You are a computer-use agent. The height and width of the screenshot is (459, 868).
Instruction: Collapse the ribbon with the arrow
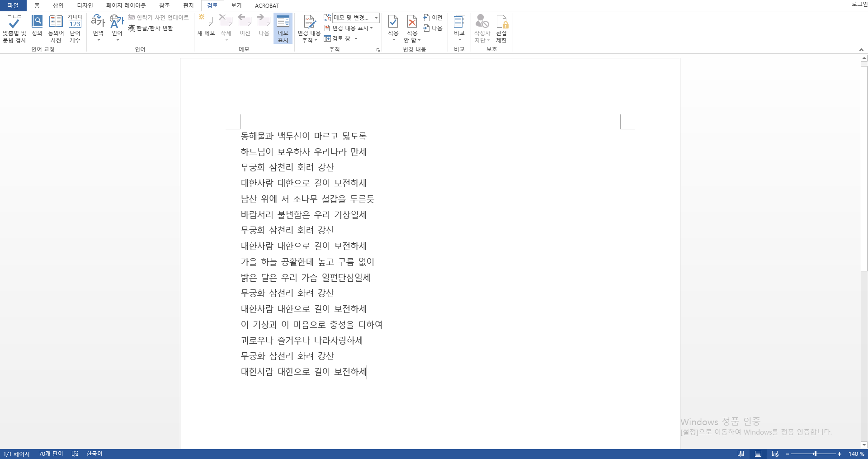861,50
